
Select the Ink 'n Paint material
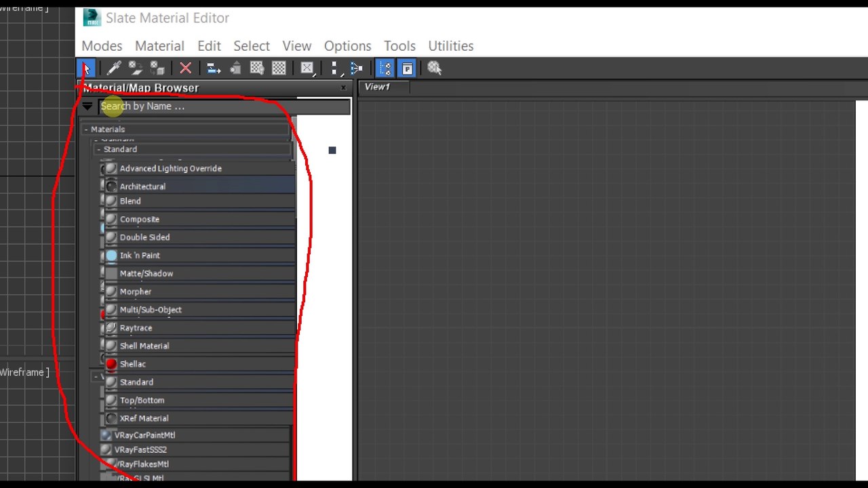[x=198, y=256]
